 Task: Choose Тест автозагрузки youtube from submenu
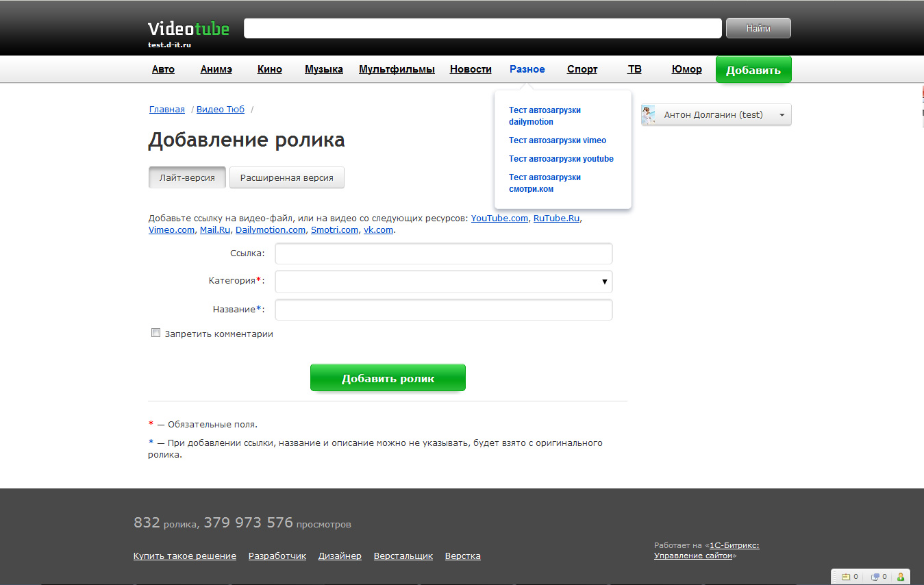tap(561, 159)
